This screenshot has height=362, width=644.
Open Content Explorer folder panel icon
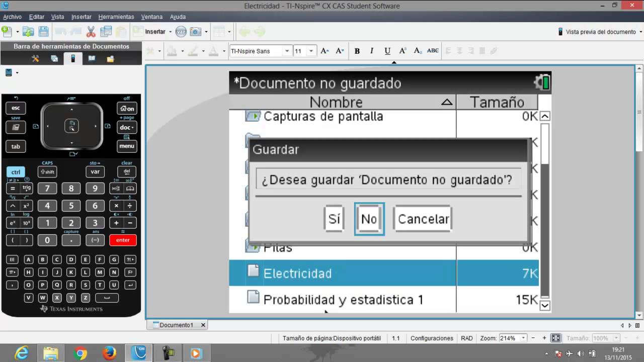[x=110, y=59]
